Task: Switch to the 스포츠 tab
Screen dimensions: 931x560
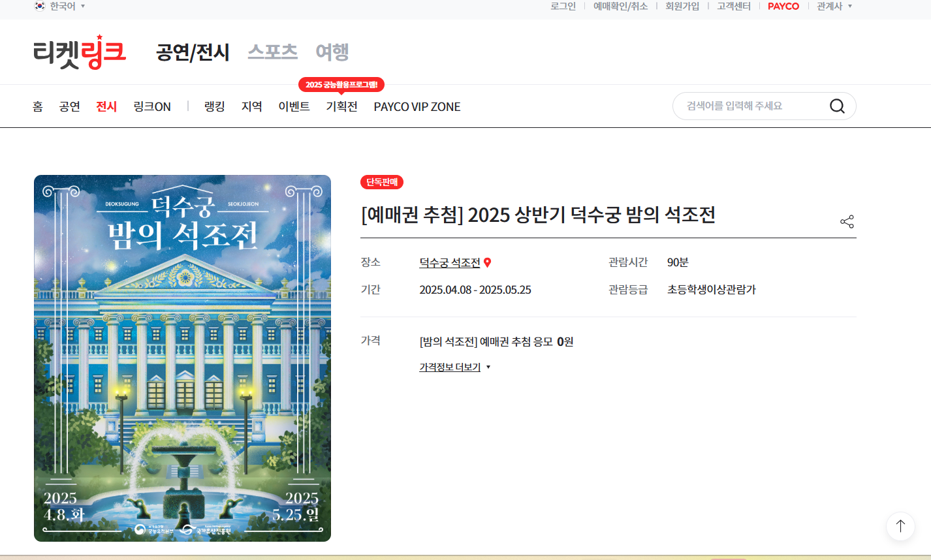Action: 273,52
